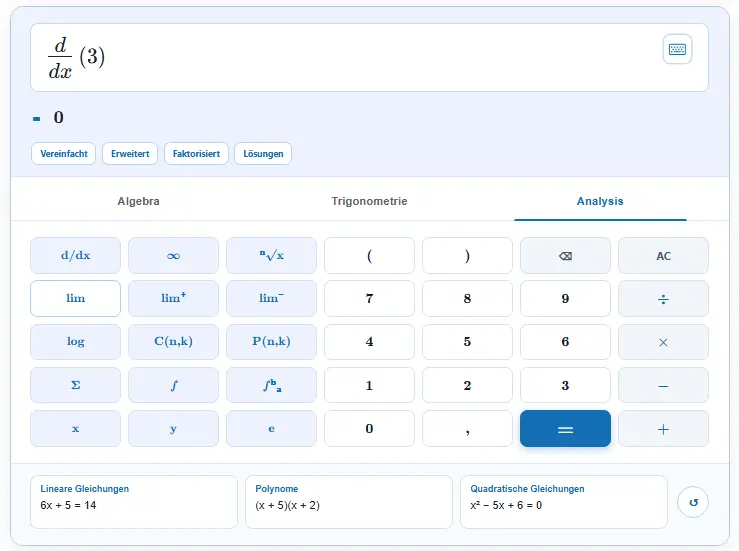Viewport: 739px width, 551px height.
Task: Insert the infinity symbol
Action: [x=173, y=255]
